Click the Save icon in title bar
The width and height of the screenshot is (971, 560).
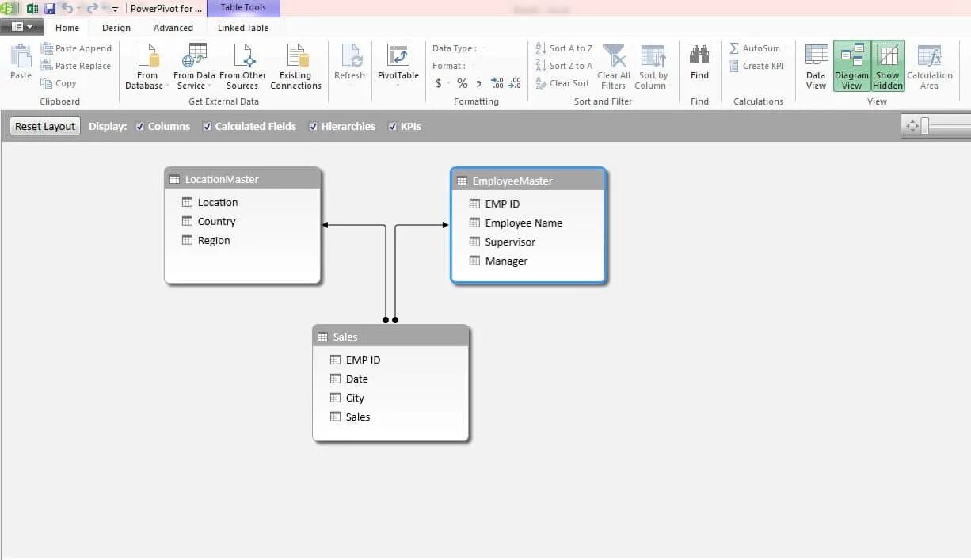click(50, 9)
